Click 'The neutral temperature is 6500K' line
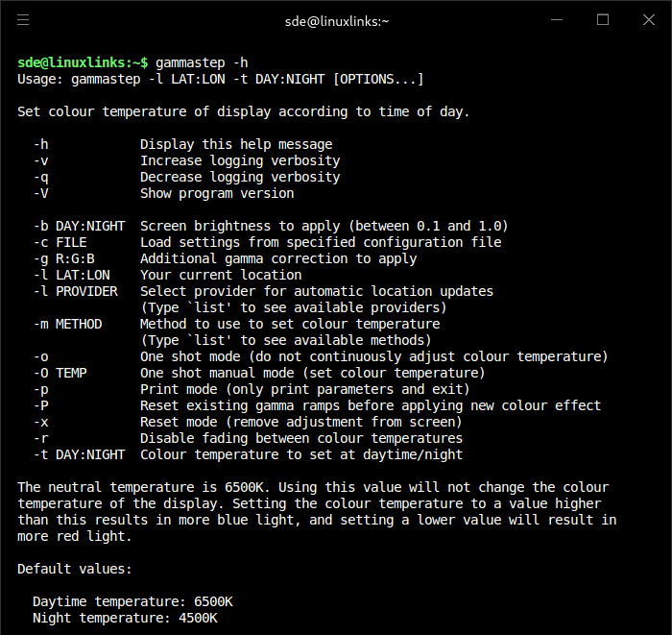The height and width of the screenshot is (635, 672). coord(313,487)
